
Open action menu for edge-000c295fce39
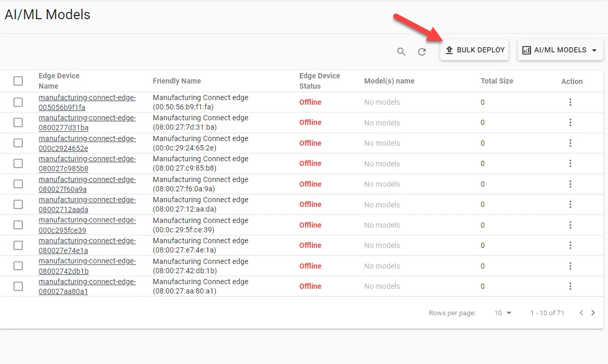pos(570,225)
